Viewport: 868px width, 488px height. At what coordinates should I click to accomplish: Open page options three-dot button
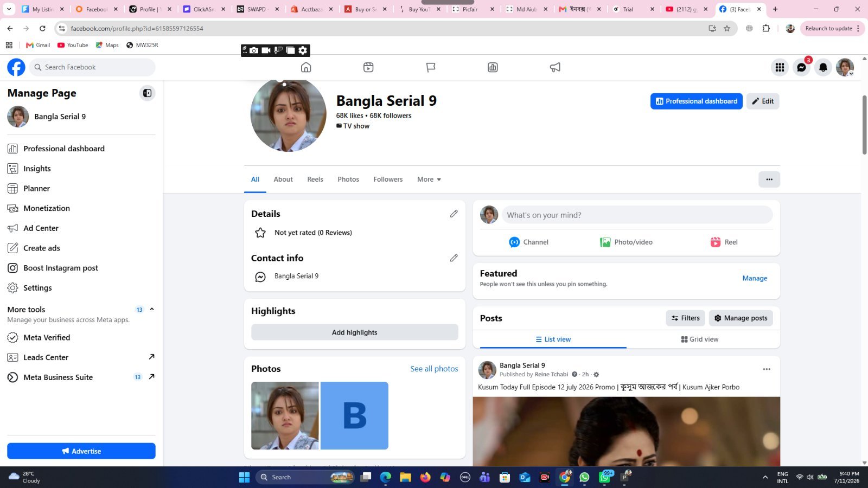769,179
